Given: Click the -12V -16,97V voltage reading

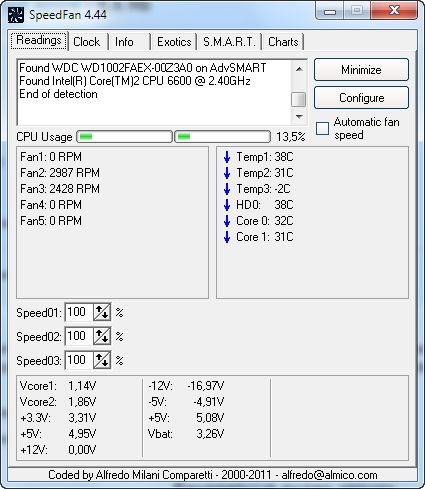Looking at the screenshot, I should pyautogui.click(x=186, y=386).
